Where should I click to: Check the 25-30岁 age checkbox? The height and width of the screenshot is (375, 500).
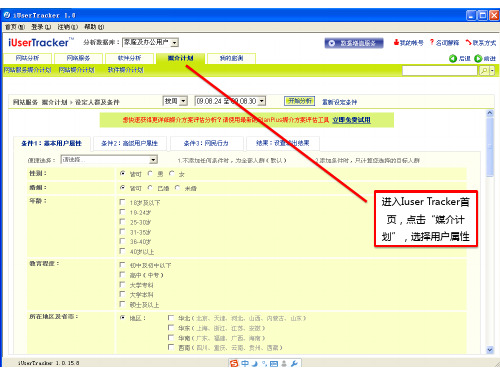click(x=122, y=222)
